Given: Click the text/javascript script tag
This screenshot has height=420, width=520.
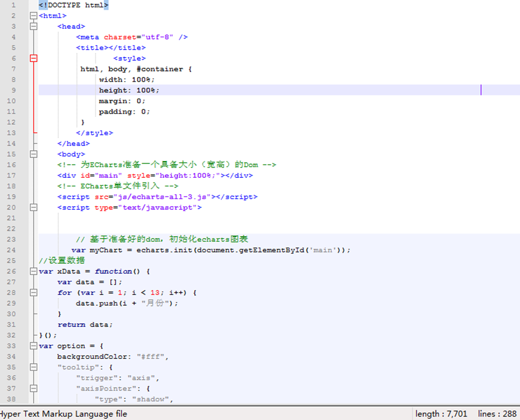Looking at the screenshot, I should click(x=129, y=207).
